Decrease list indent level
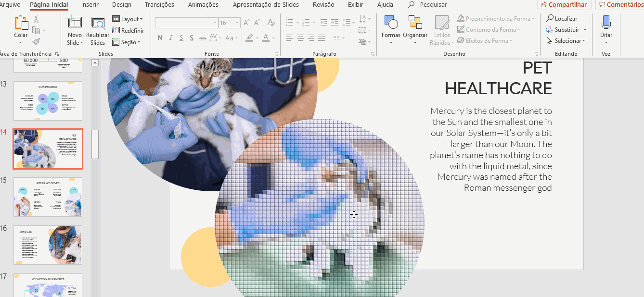644x297 pixels. (324, 23)
